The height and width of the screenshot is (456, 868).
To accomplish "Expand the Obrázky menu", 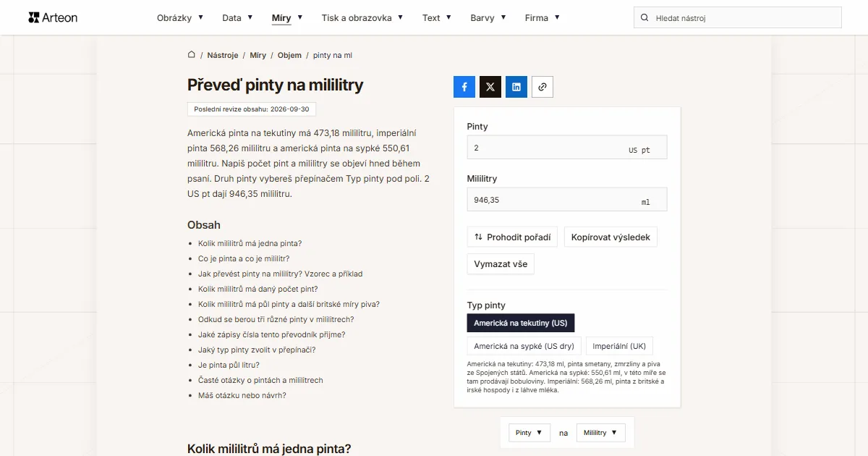I will 180,17.
